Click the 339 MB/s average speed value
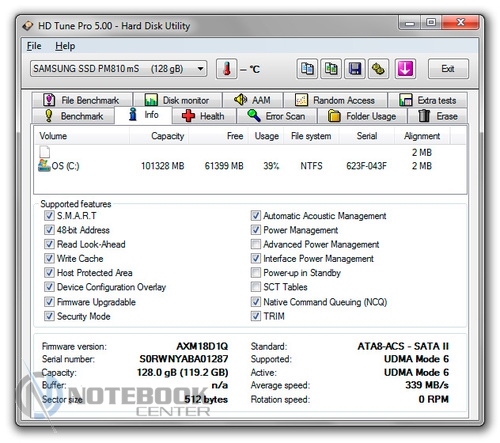Screen dimensions: 500x443 427,385
